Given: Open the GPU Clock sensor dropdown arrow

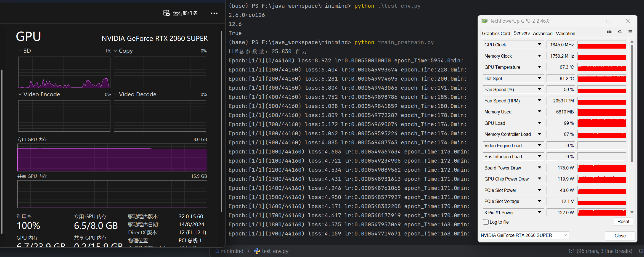Looking at the screenshot, I should click(x=539, y=44).
